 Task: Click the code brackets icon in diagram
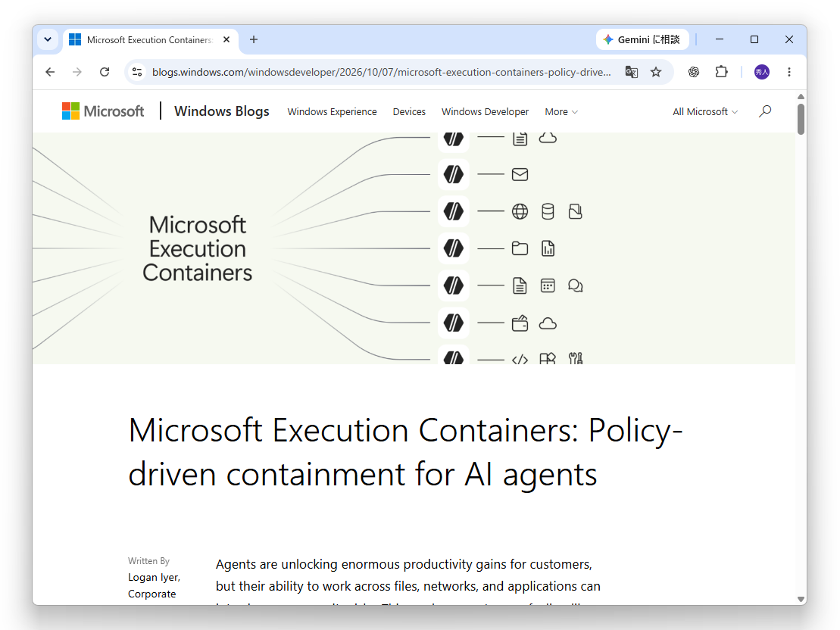tap(520, 360)
